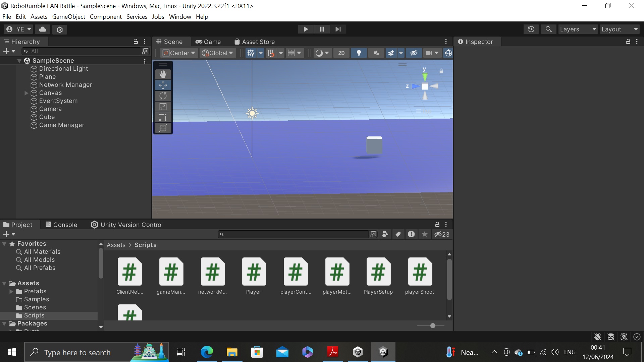
Task: Open the cloud services icon
Action: [x=43, y=29]
